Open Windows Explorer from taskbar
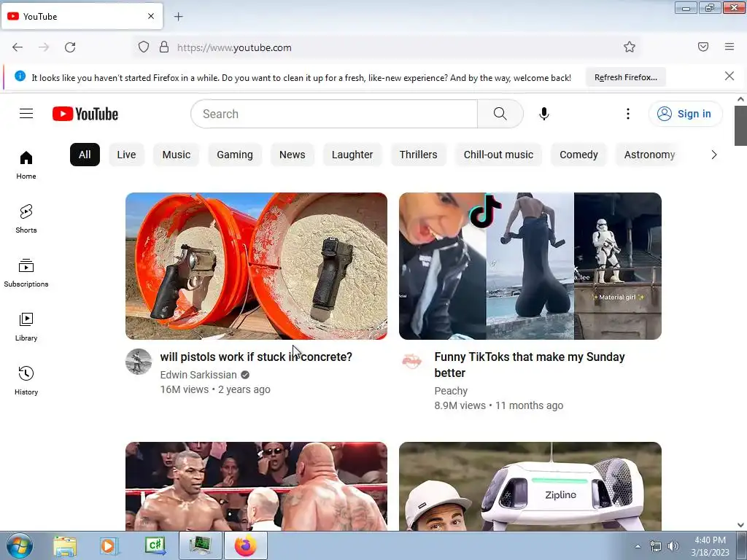 65,545
